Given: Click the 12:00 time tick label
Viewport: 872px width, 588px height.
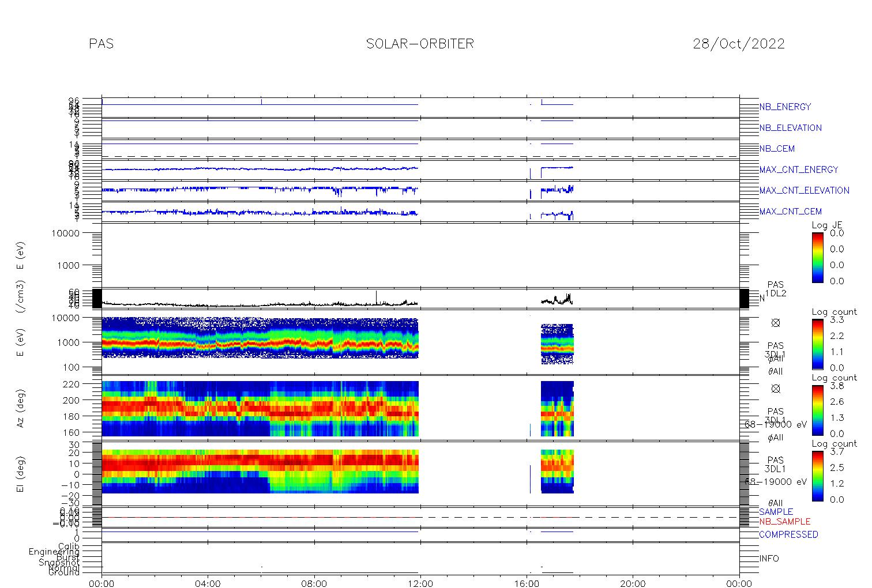Looking at the screenshot, I should click(x=420, y=583).
